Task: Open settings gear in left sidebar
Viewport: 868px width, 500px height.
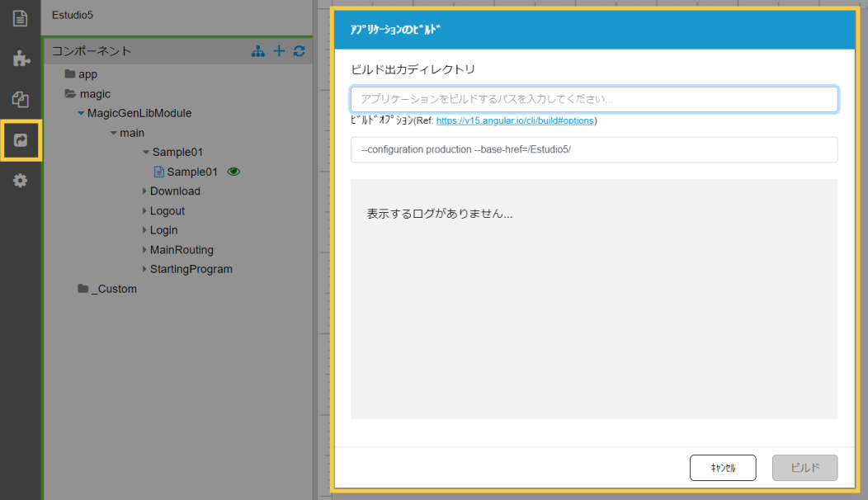Action: (21, 180)
